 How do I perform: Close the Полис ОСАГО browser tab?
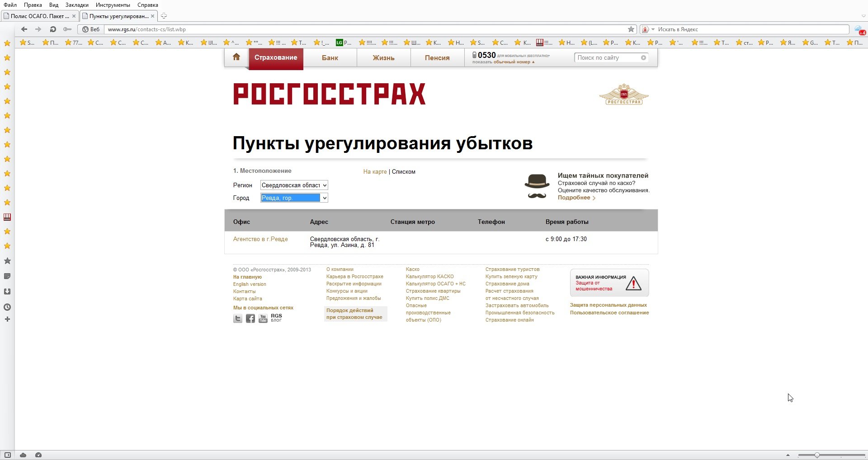click(x=74, y=16)
